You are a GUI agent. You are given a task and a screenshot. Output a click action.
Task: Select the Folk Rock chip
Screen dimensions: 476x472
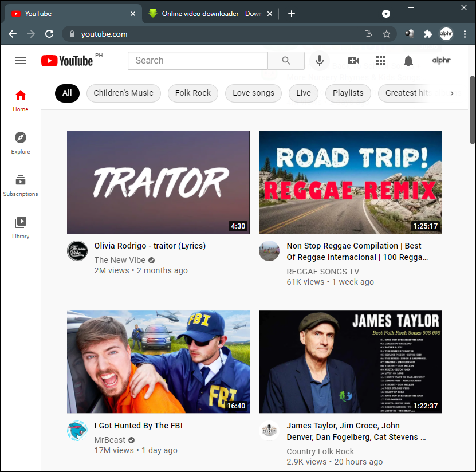tap(193, 93)
